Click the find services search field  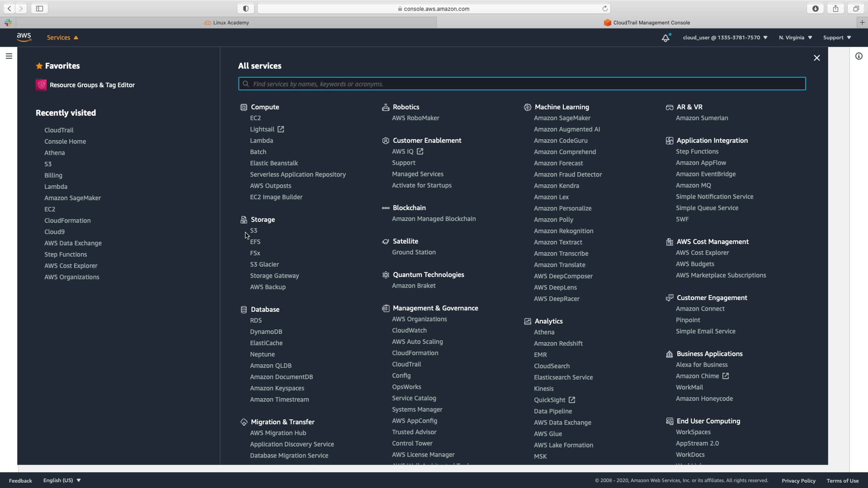tap(522, 84)
